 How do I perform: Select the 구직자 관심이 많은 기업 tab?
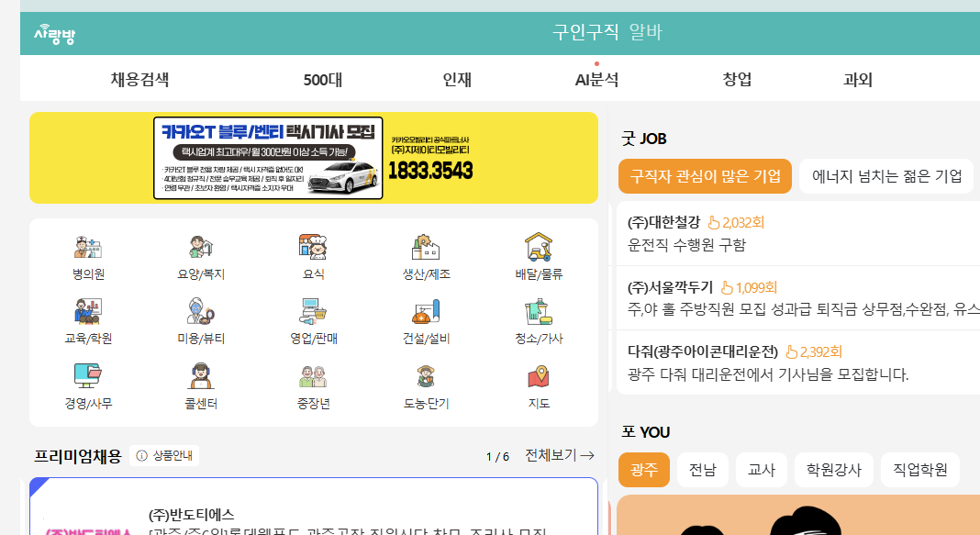[705, 176]
